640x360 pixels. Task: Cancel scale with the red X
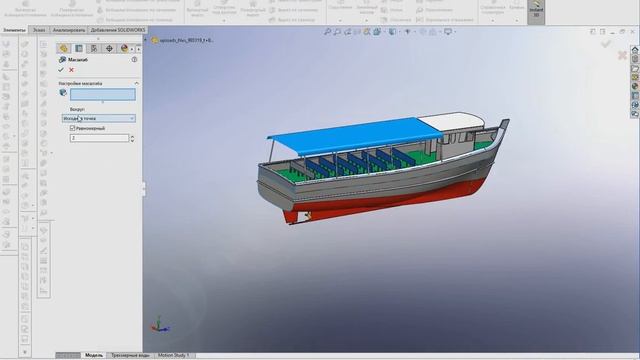point(71,70)
